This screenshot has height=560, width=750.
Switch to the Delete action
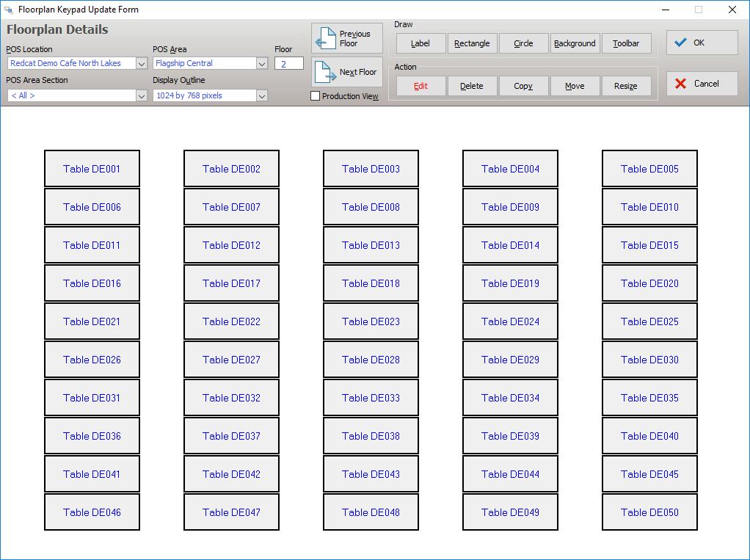click(472, 86)
